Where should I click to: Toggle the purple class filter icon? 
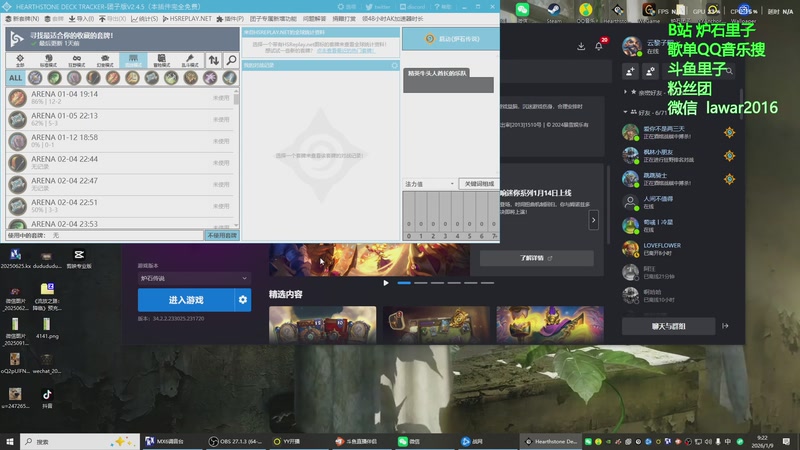pyautogui.click(x=210, y=78)
